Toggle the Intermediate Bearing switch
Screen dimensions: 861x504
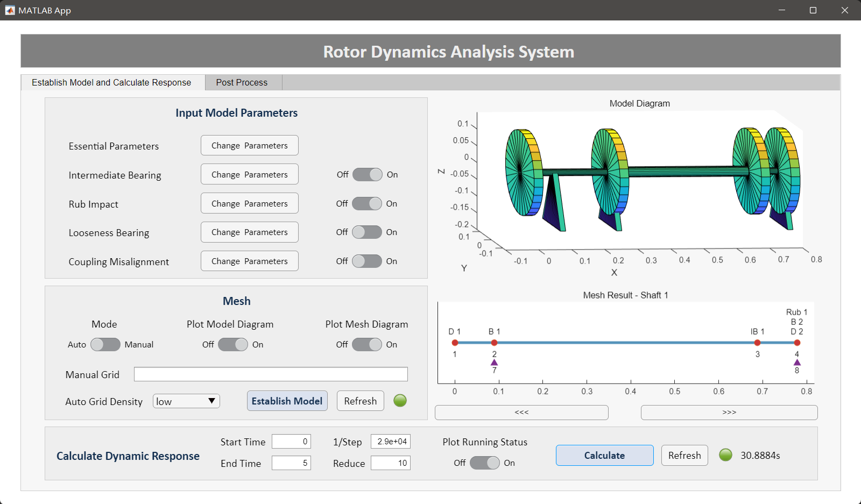[368, 175]
